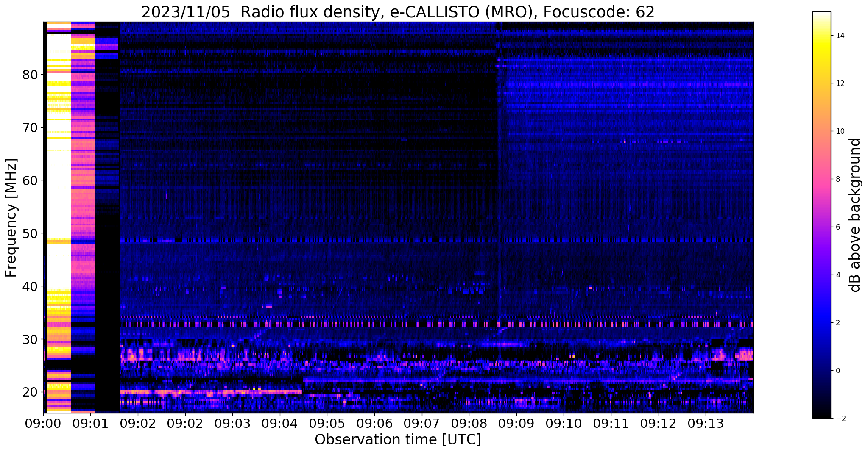Screen dimensions: 868x452
Task: Click the 09:12 time tick label
Action: click(658, 423)
